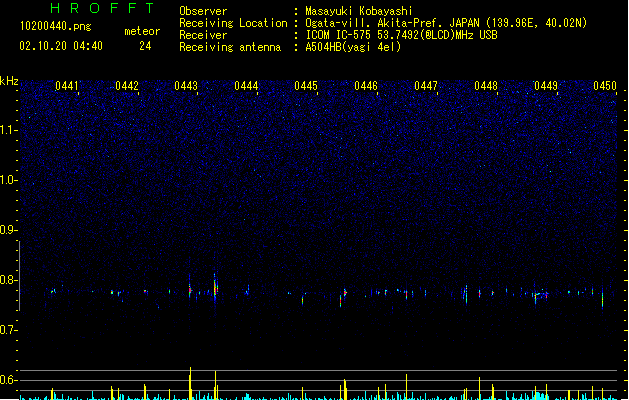The image size is (629, 400).
Task: Click the 0447 time marker
Action: (426, 86)
